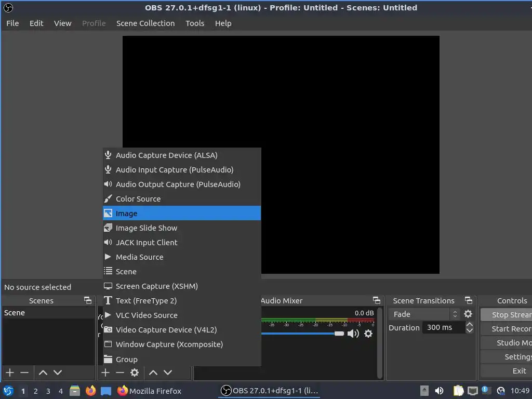Add Window Capture (Xcomposite) source

[x=182, y=344]
